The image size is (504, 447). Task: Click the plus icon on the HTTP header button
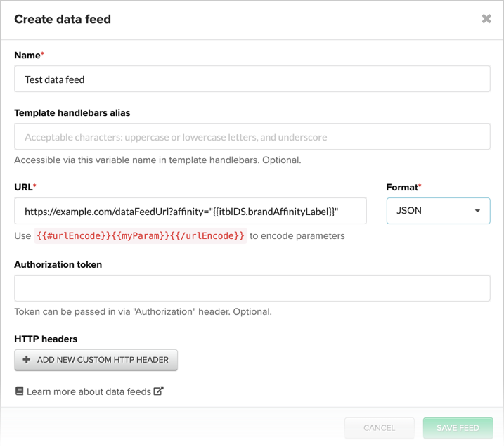(27, 360)
